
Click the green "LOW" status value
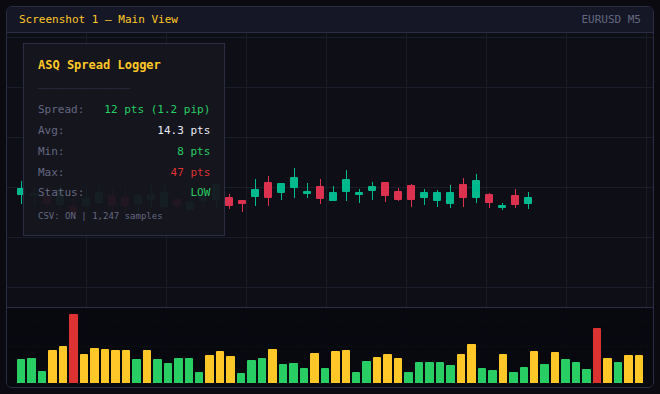pos(200,192)
